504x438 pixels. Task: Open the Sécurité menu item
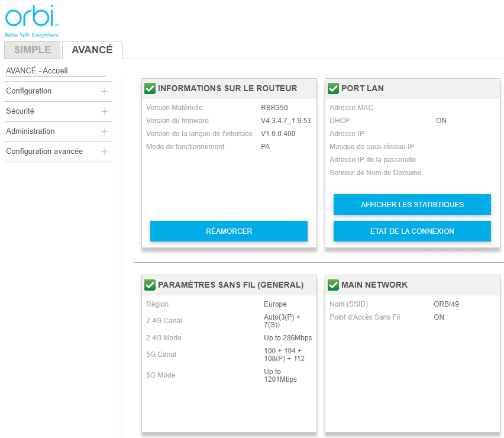20,111
